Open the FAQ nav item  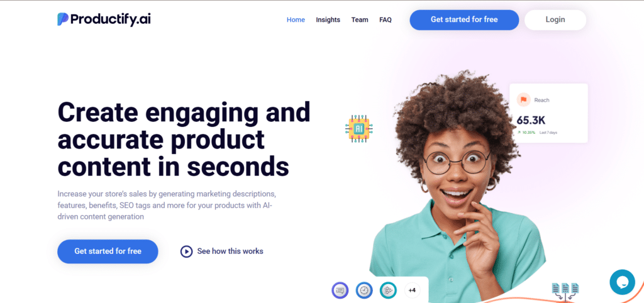[386, 19]
